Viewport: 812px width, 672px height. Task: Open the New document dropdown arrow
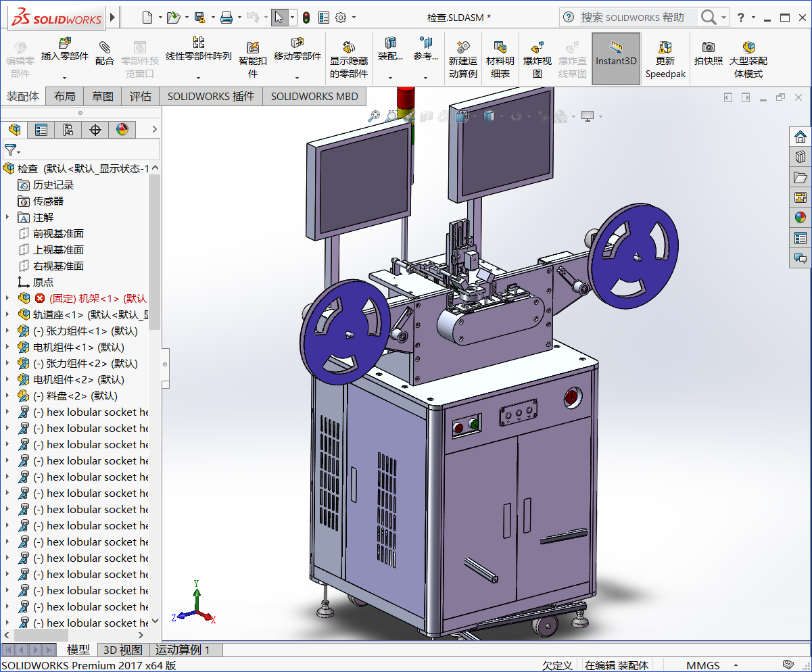point(160,18)
